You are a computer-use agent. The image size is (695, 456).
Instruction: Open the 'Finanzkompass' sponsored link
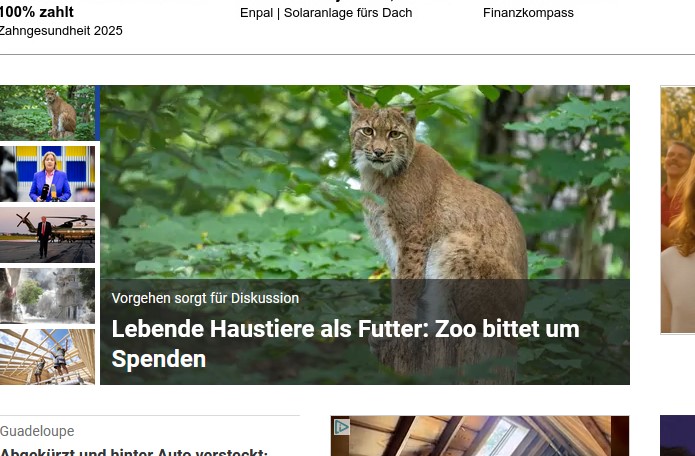pos(528,13)
